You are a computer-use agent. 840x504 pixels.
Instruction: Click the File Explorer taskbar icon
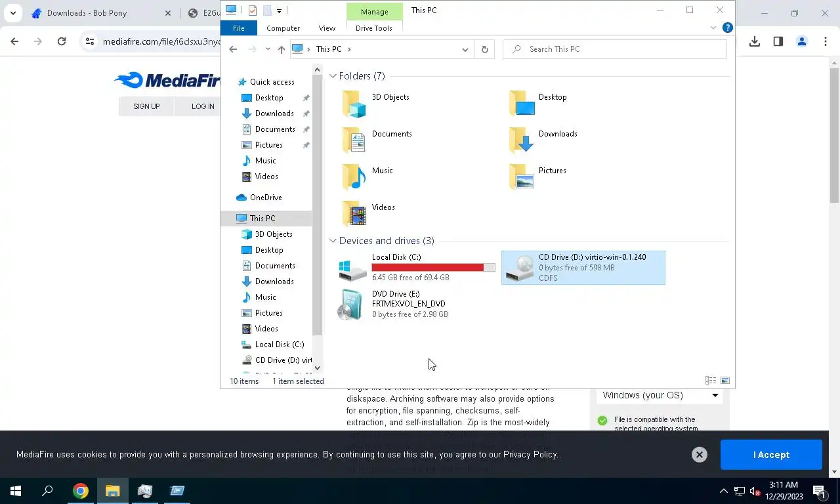coord(113,491)
